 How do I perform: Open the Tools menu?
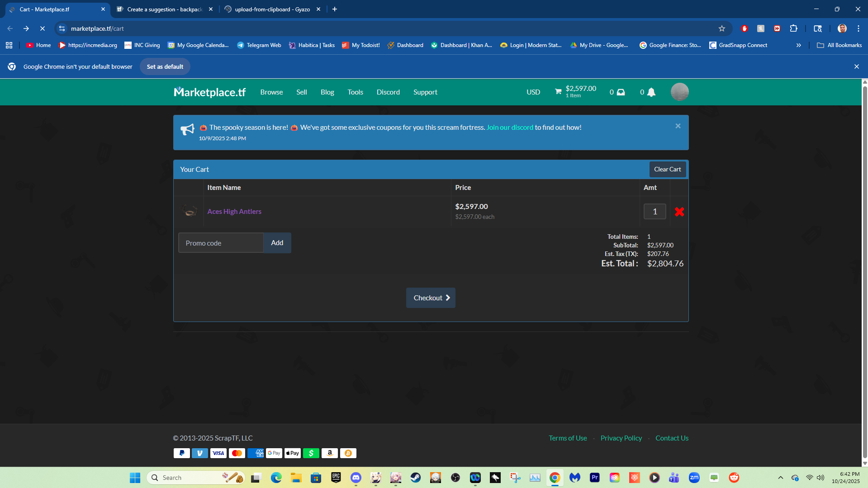click(x=356, y=92)
